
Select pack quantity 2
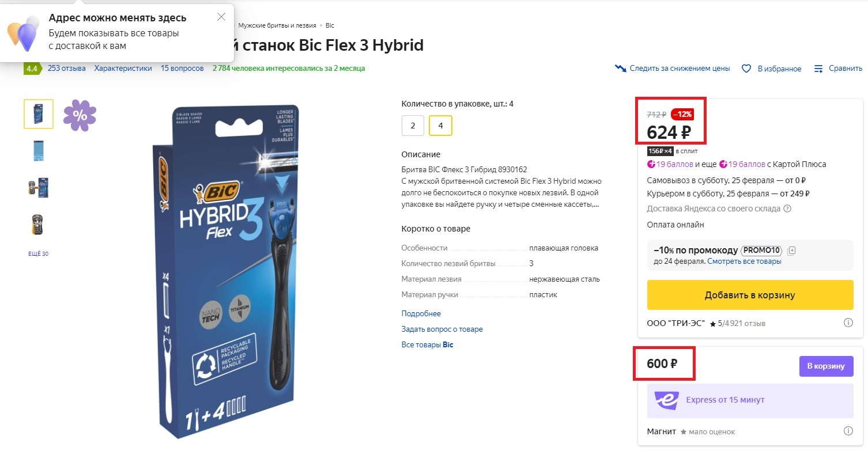pyautogui.click(x=413, y=126)
